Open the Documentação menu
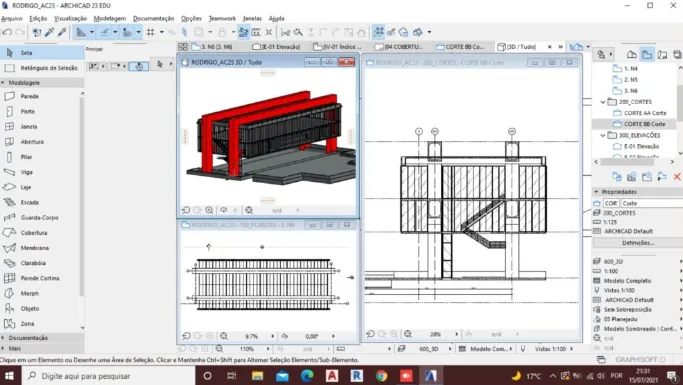 153,18
